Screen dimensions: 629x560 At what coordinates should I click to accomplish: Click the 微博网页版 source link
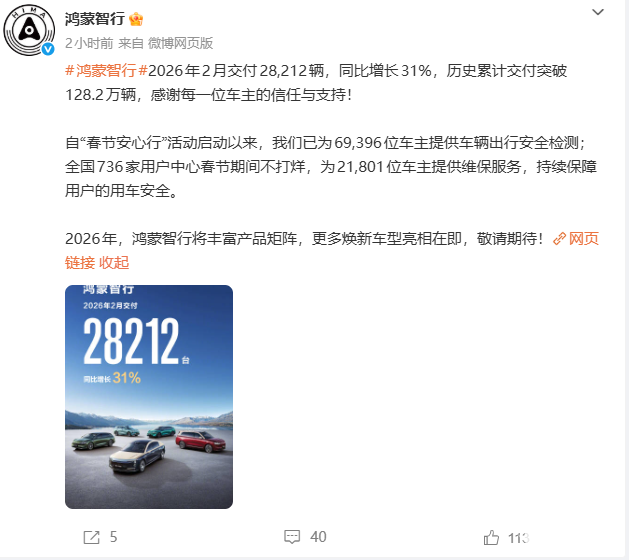(x=181, y=43)
